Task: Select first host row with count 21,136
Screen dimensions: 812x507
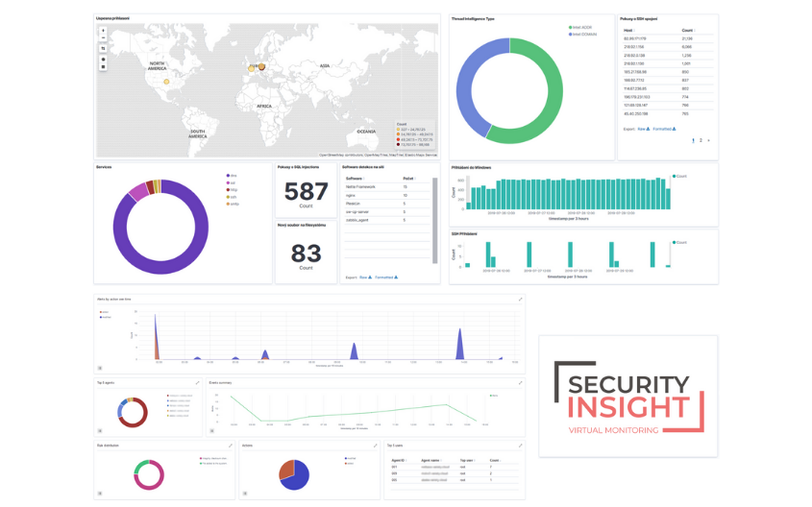Action: (x=668, y=38)
